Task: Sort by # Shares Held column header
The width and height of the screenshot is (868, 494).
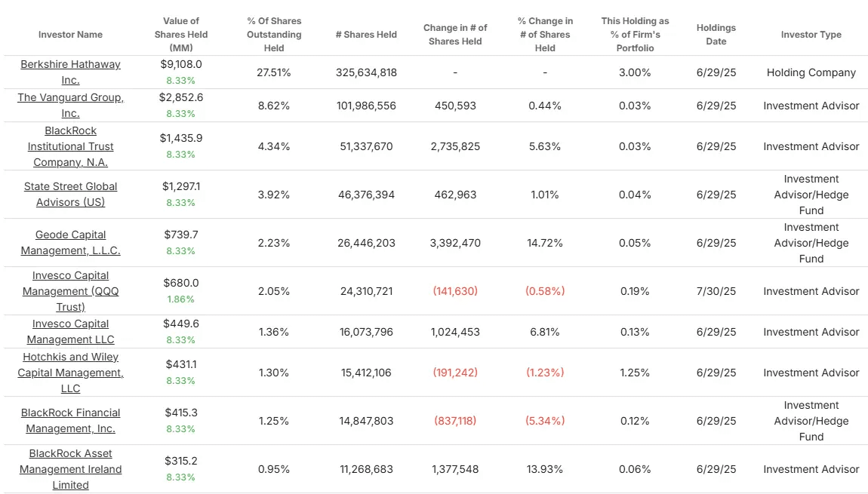Action: (366, 34)
